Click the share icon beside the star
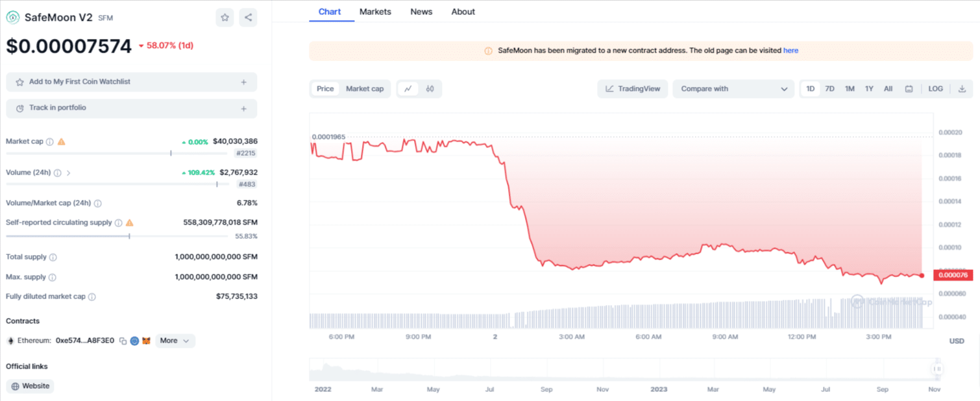980x401 pixels. [248, 18]
